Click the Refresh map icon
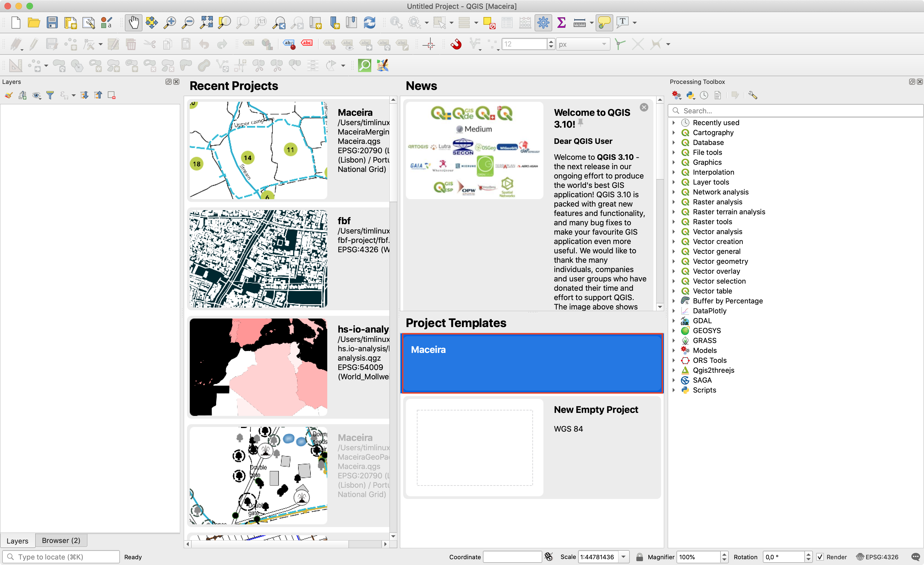Screen dimensions: 924x565 click(369, 23)
